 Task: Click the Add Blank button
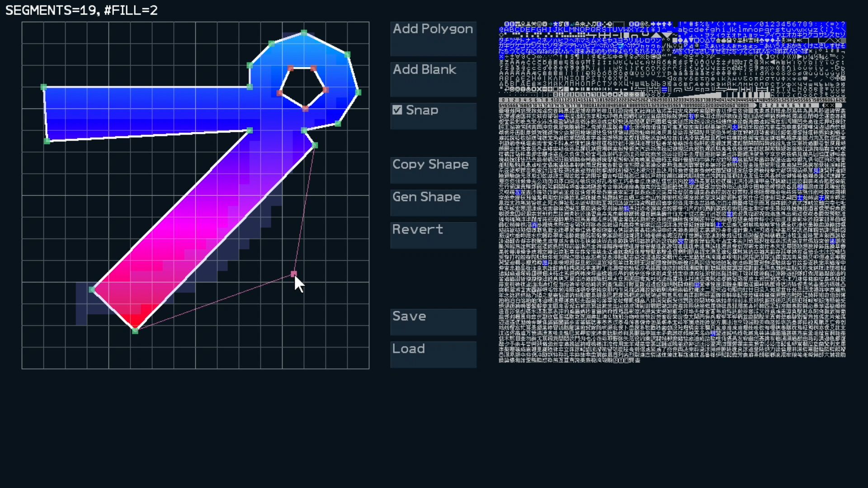click(x=433, y=80)
